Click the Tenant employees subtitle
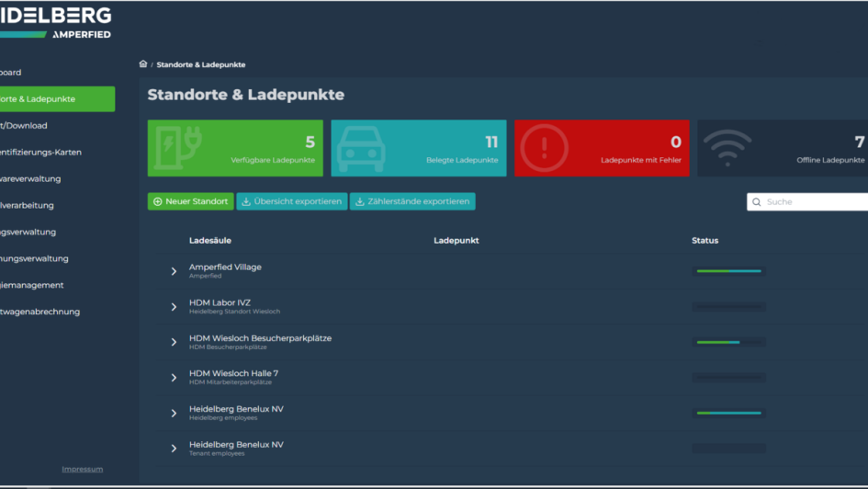Viewport: 868px width, 489px height. click(217, 453)
